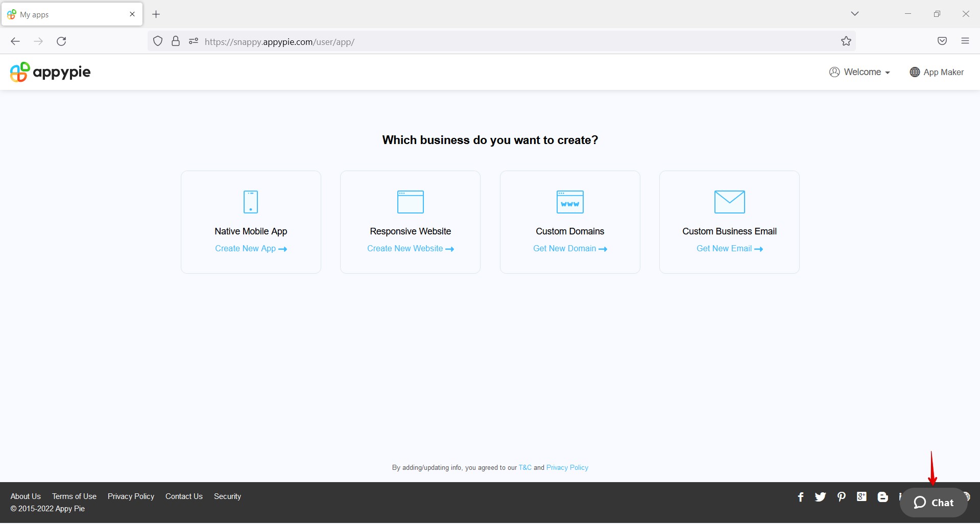
Task: Click the tracking protection shield icon
Action: click(158, 41)
